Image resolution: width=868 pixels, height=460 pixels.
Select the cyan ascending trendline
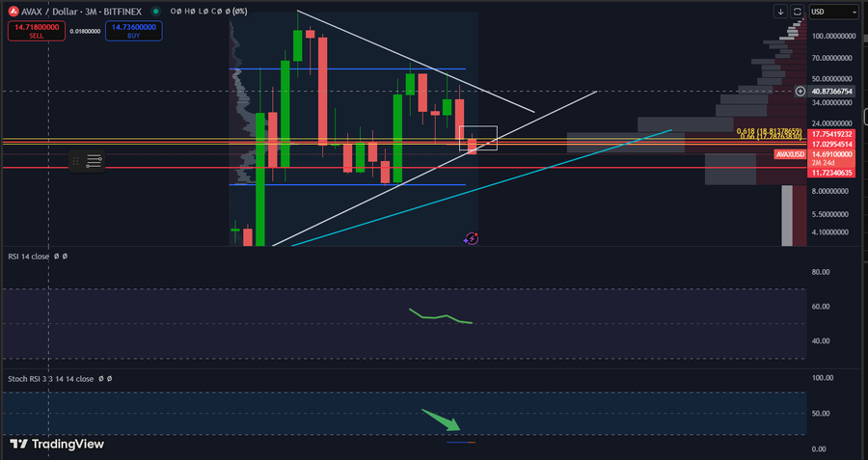[481, 188]
